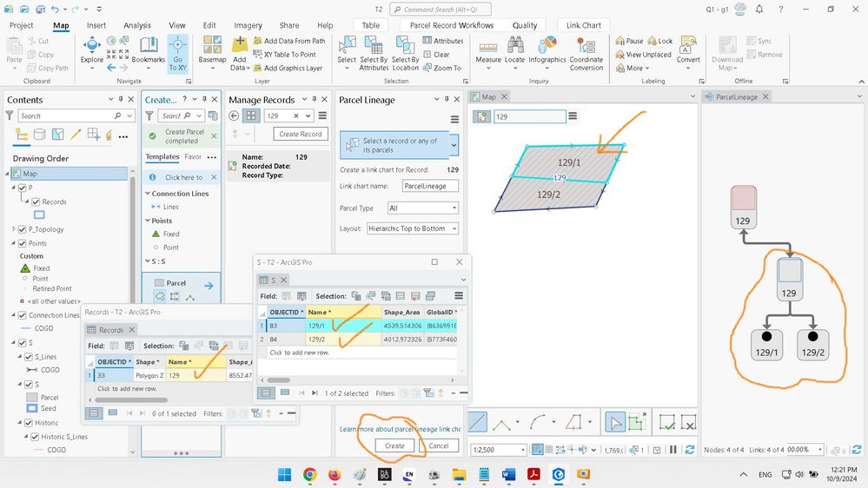Open zoom percentage dropdown in ParcelLineage view

coord(820,450)
